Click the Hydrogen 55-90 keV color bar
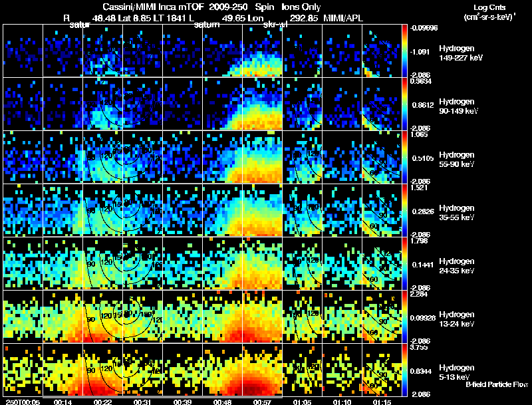532x405 pixels. point(404,157)
